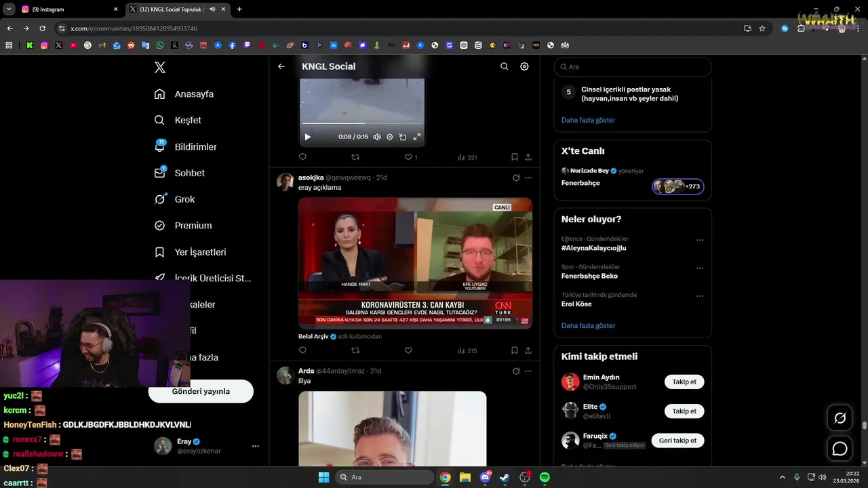Open the community settings gear icon
This screenshot has height=488, width=868.
[x=524, y=66]
